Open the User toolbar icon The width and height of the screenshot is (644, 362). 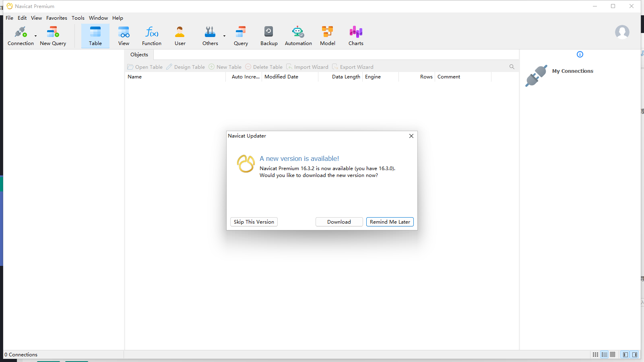point(180,36)
